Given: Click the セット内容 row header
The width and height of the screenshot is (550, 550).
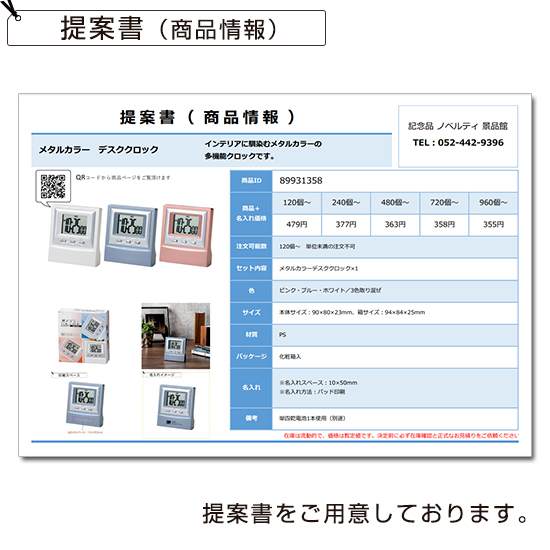Looking at the screenshot, I should point(251,268).
